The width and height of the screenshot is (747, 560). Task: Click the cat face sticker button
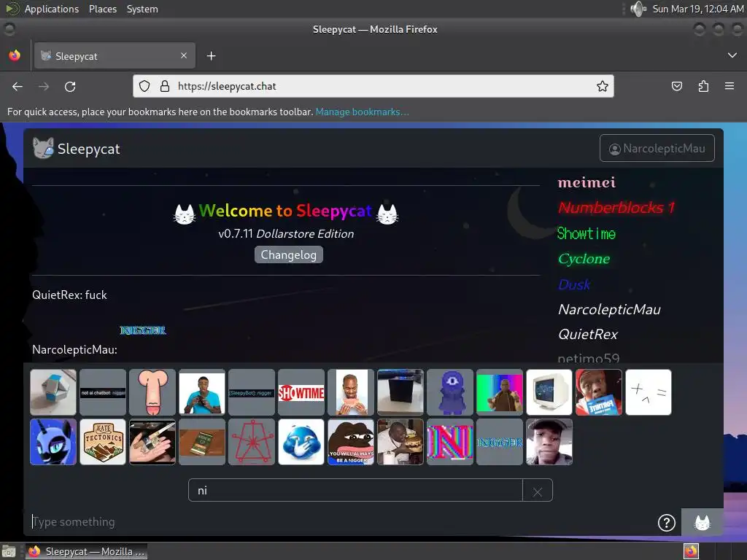click(x=703, y=522)
